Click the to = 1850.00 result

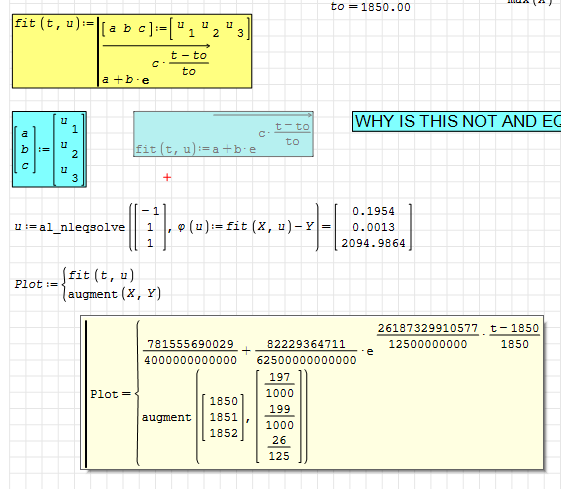tap(371, 7)
